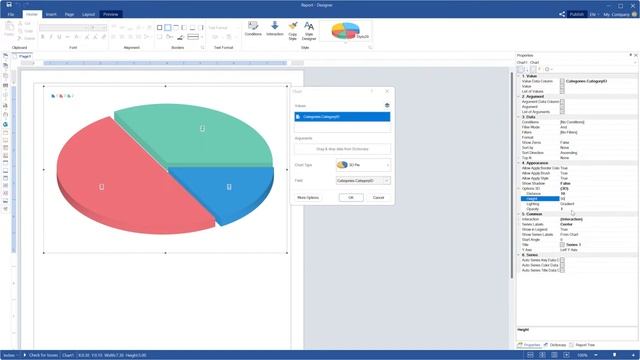This screenshot has width=640, height=360.
Task: Click the Auto Series Color Data Column checkbox
Action: [x=562, y=265]
